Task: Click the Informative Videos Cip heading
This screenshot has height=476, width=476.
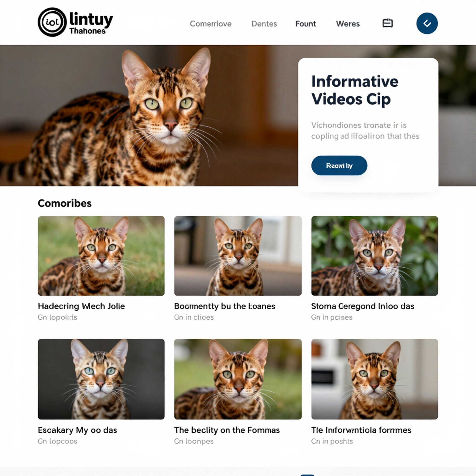Action: tap(355, 90)
